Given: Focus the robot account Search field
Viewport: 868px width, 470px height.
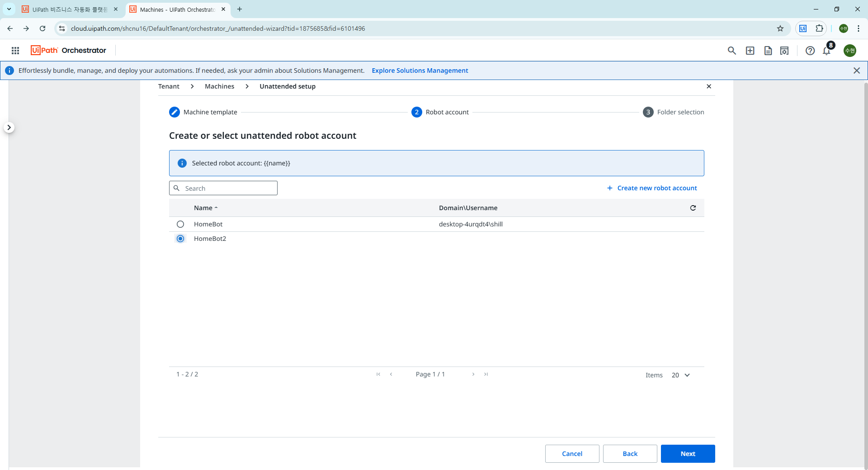Looking at the screenshot, I should point(223,188).
